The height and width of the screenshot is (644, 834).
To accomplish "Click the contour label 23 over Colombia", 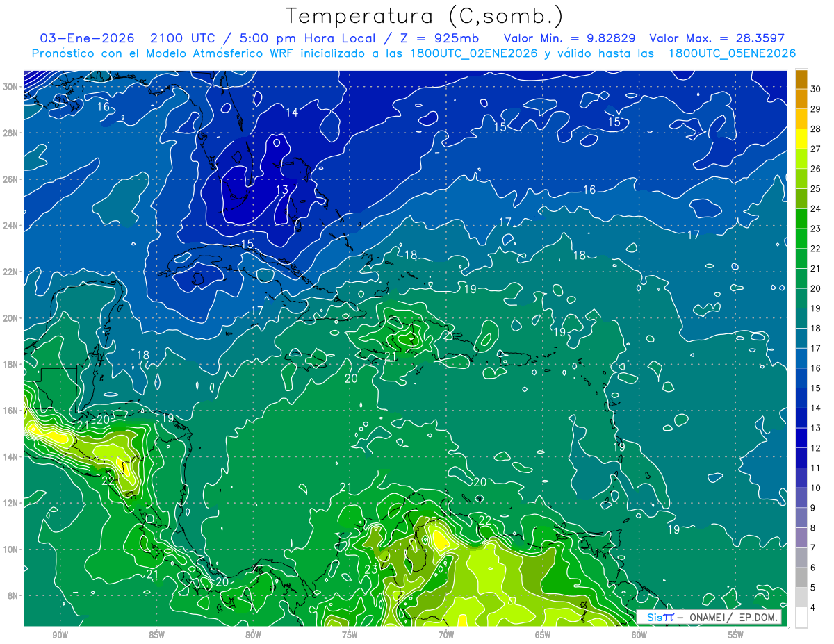I will [x=371, y=570].
